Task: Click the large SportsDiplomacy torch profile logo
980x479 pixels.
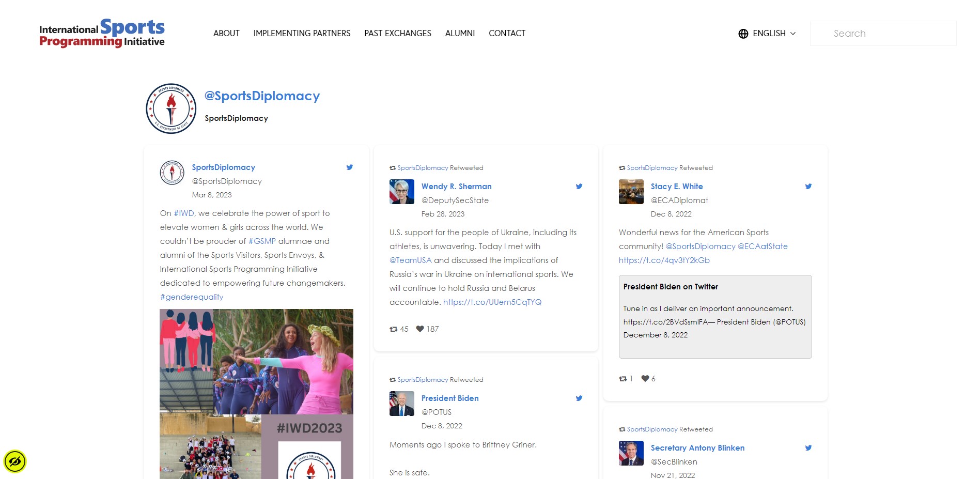Action: (171, 109)
